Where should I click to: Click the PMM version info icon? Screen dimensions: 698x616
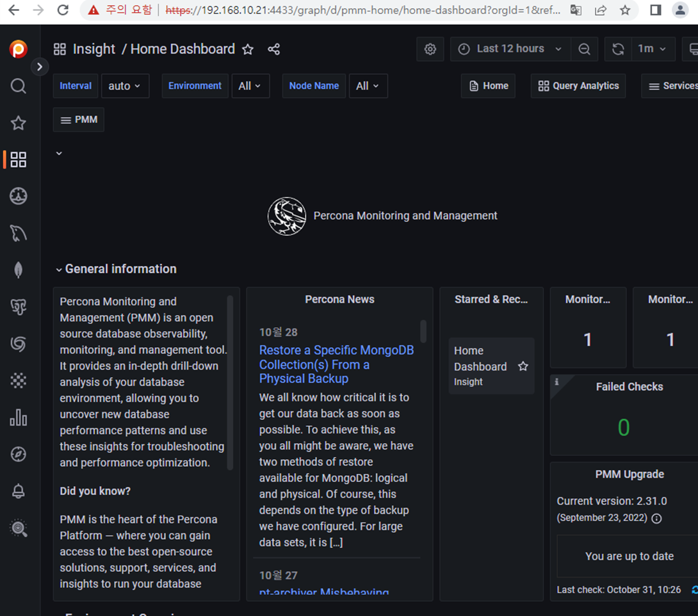point(656,518)
